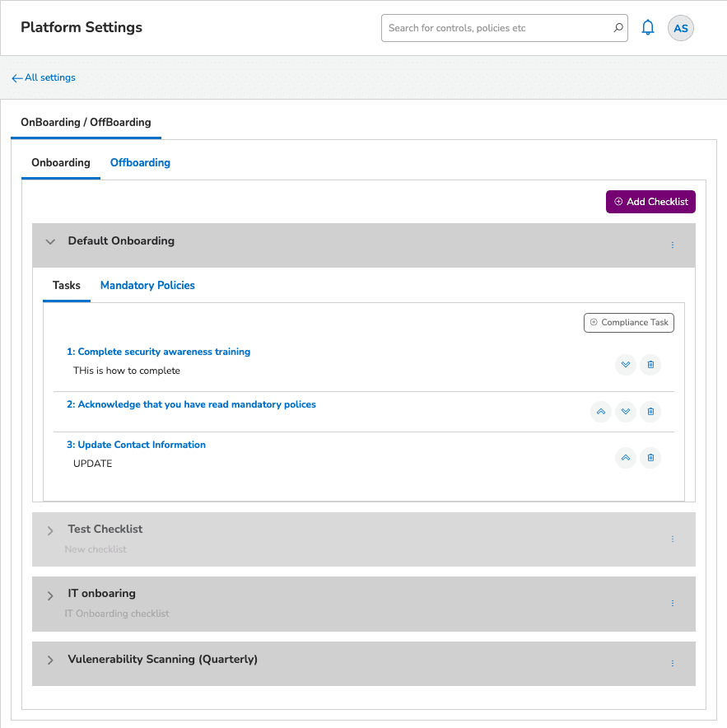
Task: Expand Vulenerability Scanning (Quarterly) checklist
Action: [x=49, y=659]
